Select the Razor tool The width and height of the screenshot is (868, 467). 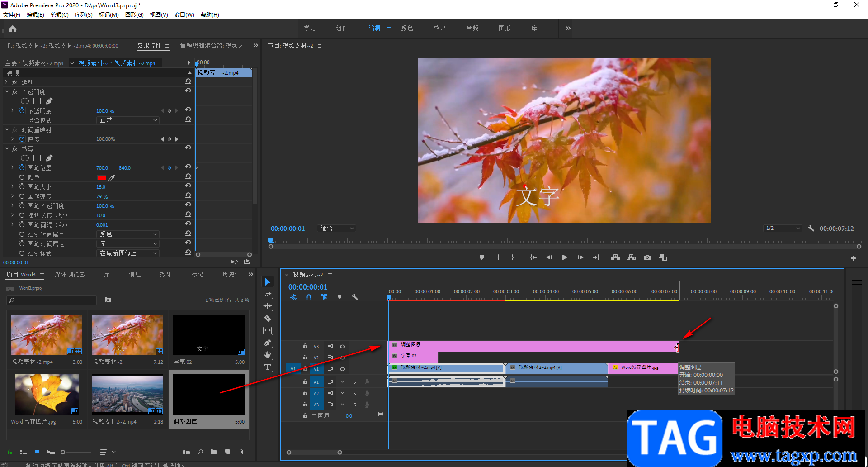coord(268,318)
